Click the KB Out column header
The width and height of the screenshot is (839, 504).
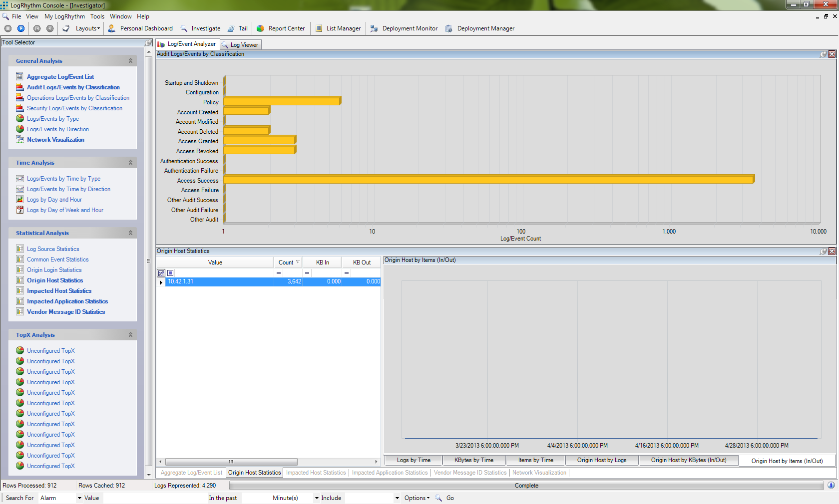pos(362,262)
